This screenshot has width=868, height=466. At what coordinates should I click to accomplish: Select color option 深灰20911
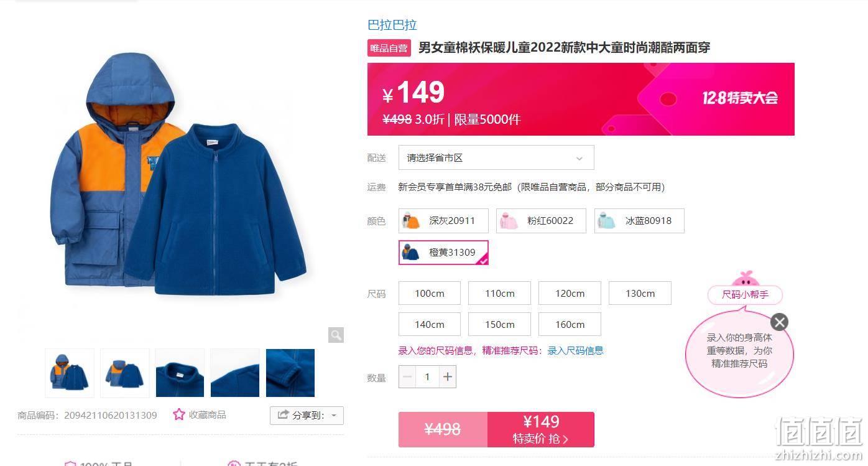(x=443, y=221)
